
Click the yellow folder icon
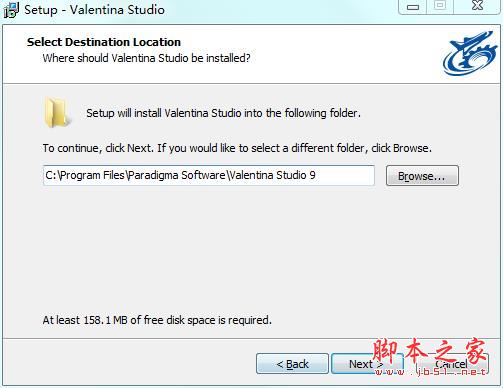point(57,112)
